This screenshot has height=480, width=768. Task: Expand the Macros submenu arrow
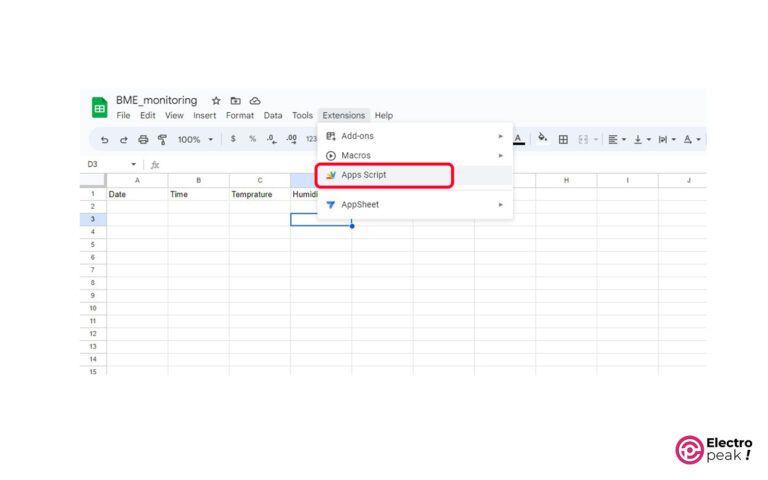tap(500, 156)
